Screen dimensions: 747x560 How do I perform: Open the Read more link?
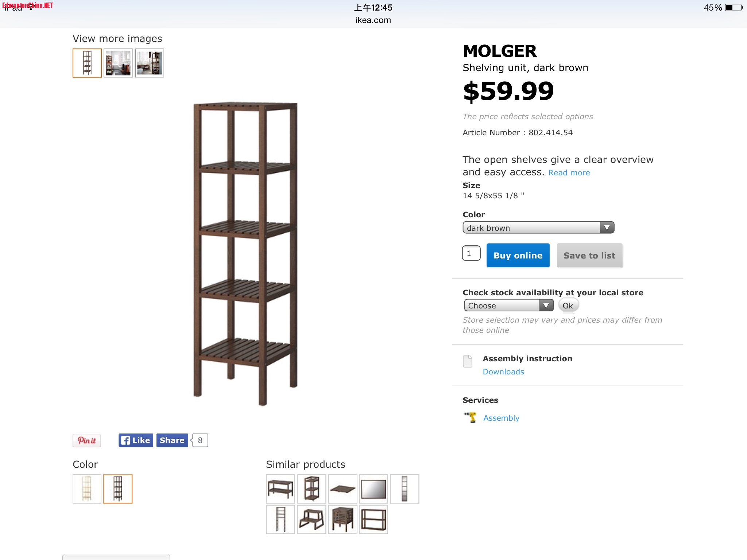pyautogui.click(x=569, y=173)
